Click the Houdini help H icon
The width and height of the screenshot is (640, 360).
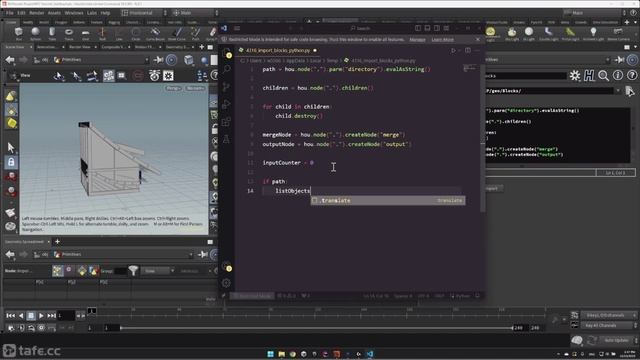[x=589, y=76]
